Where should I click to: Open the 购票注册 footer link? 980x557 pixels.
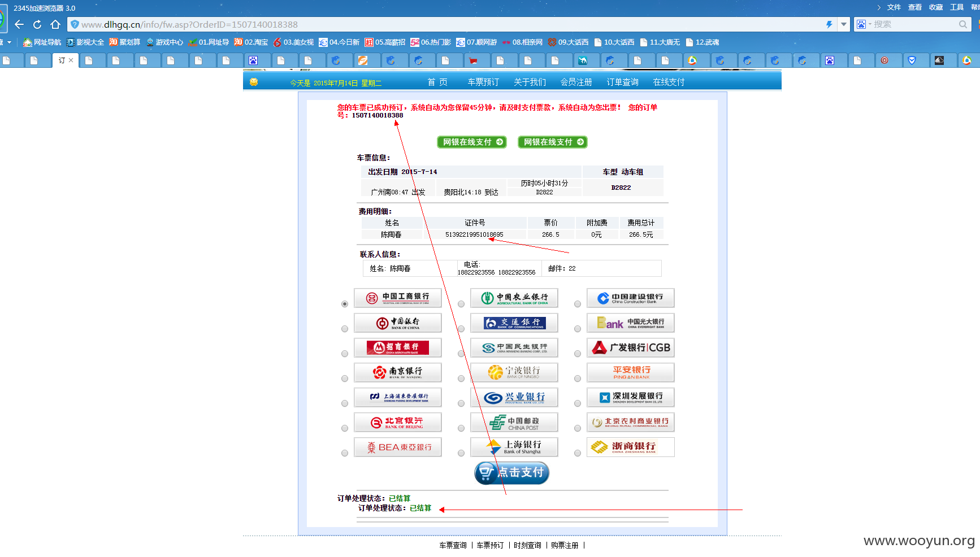[565, 545]
